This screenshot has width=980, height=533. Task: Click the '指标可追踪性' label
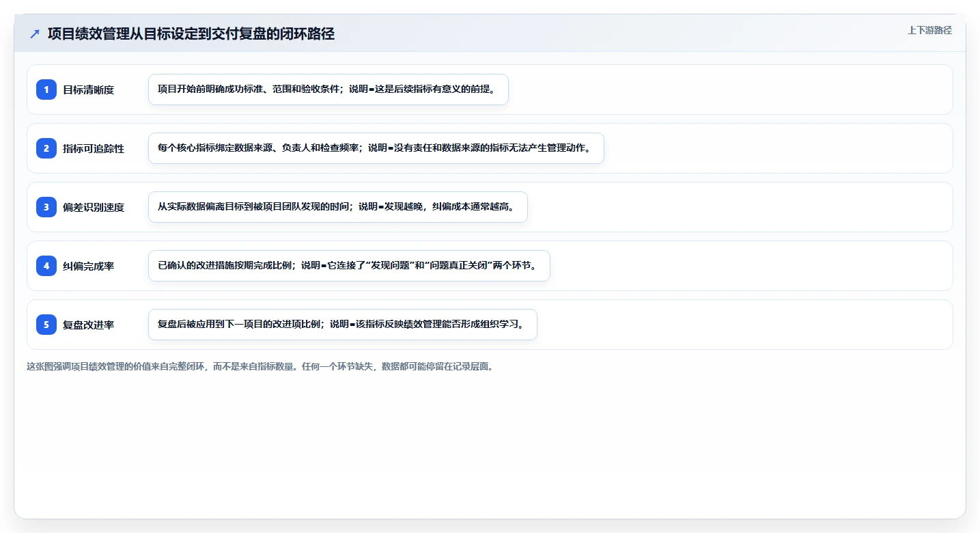coord(94,148)
